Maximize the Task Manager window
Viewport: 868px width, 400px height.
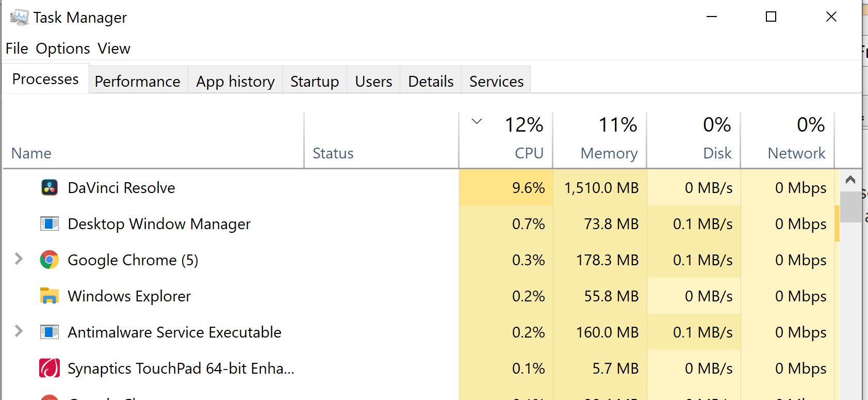pos(771,17)
